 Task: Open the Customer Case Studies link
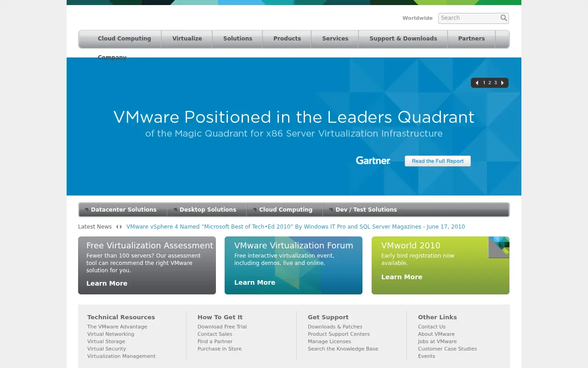tap(447, 349)
